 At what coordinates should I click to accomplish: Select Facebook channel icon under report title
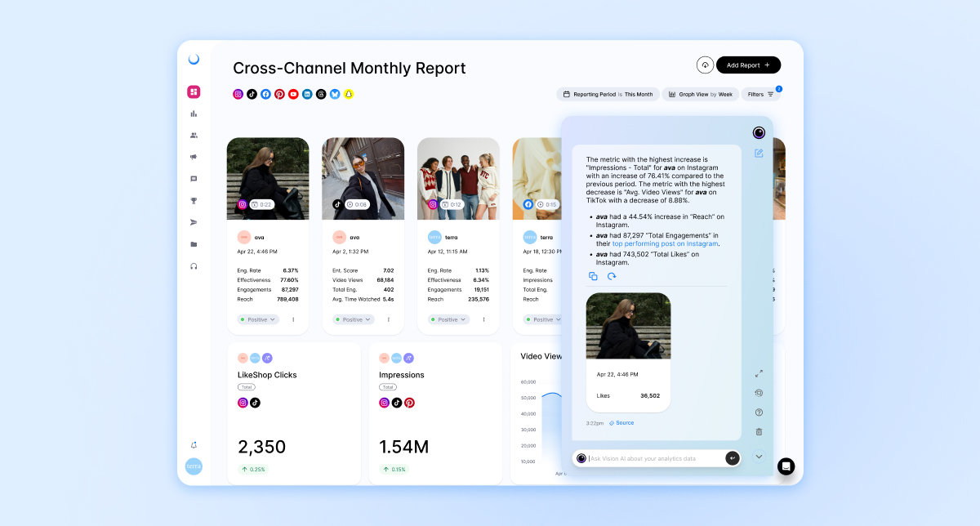265,94
